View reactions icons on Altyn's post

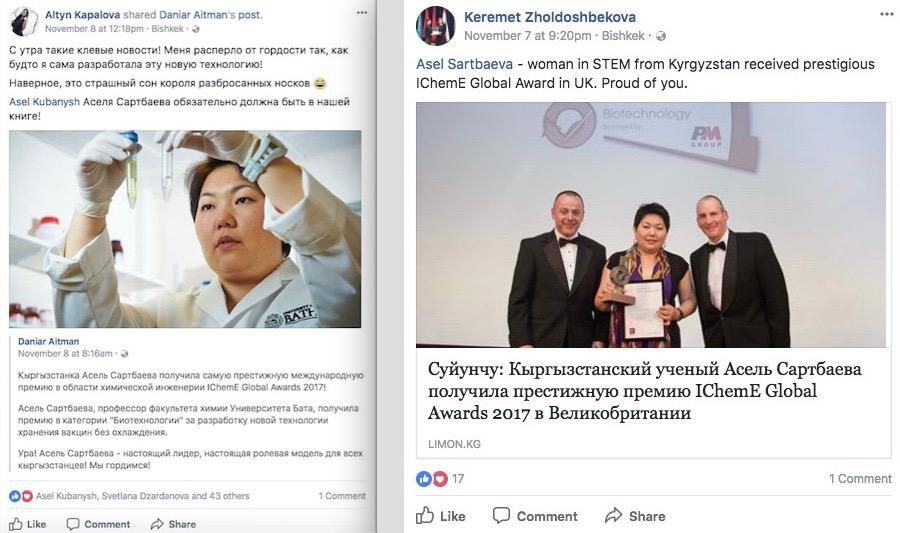coord(21,496)
